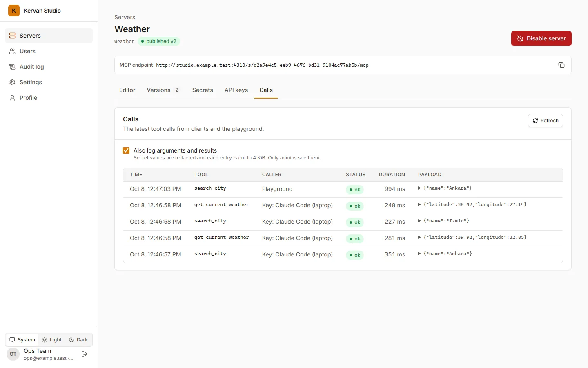The height and width of the screenshot is (368, 588).
Task: Switch to Light theme
Action: tap(52, 340)
